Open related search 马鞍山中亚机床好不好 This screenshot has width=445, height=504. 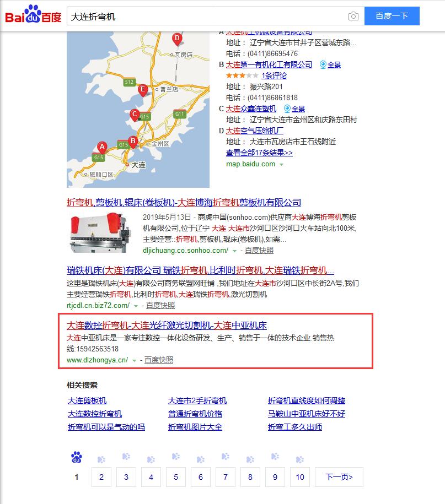[307, 414]
